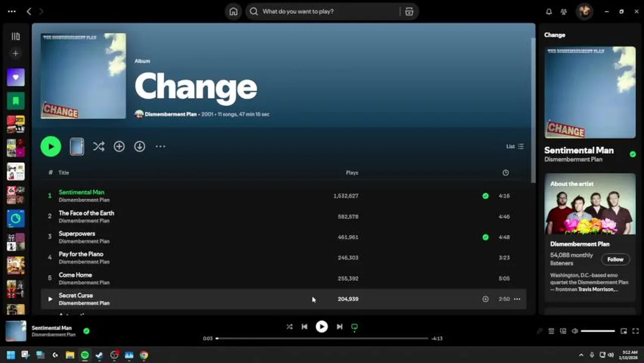This screenshot has width=644, height=363.
Task: Open Your Episodes green bookmark item
Action: (16, 101)
